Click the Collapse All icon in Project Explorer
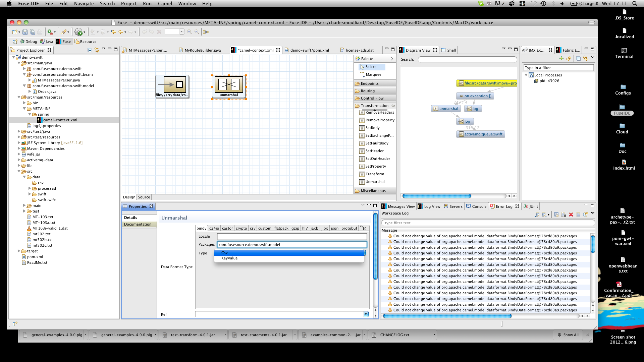The width and height of the screenshot is (644, 362). tap(90, 50)
